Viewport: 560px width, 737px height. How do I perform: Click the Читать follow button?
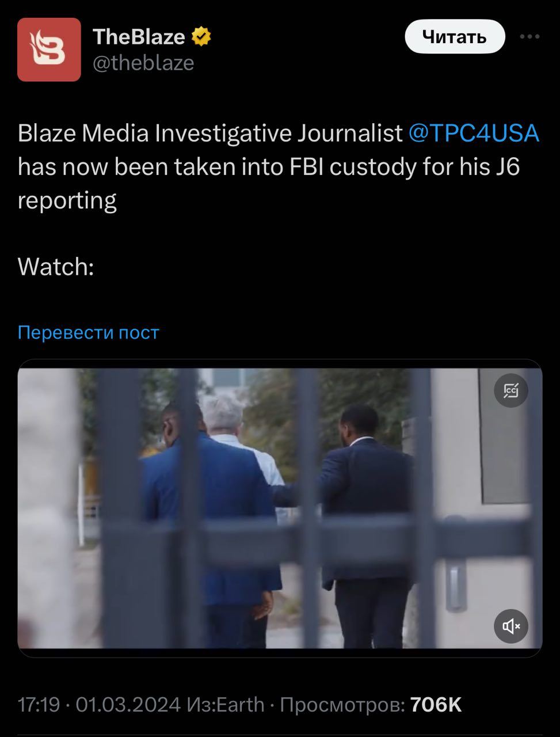point(455,37)
